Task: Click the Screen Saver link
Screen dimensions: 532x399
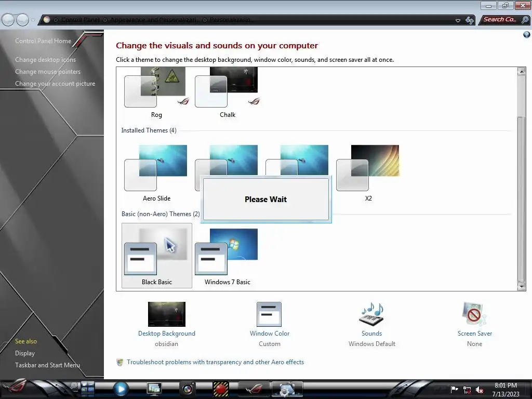Action: click(475, 334)
